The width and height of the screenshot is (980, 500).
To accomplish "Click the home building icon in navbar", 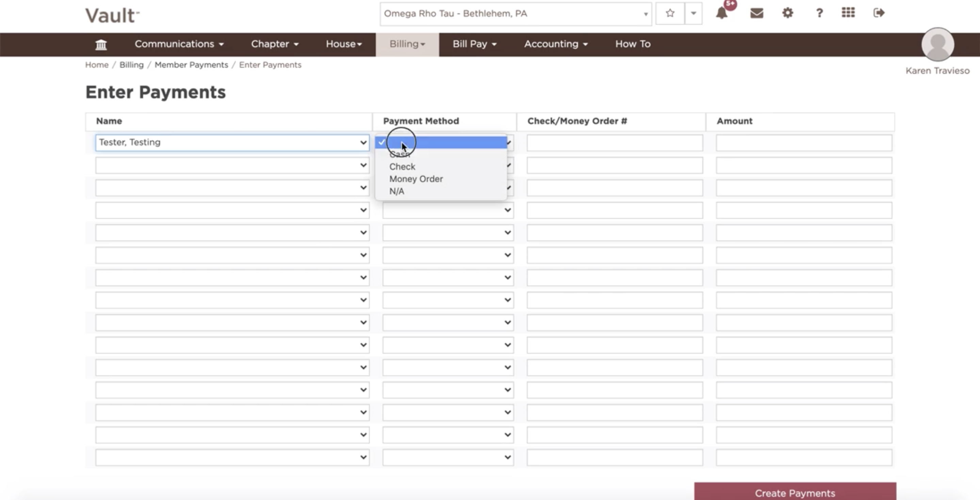I will (101, 45).
